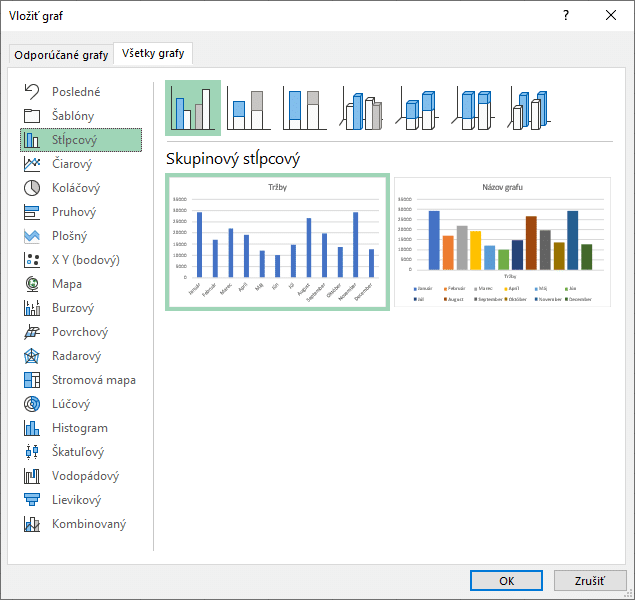This screenshot has height=600, width=635.
Task: Select the Vodopádový waterfall category
Action: click(x=81, y=476)
